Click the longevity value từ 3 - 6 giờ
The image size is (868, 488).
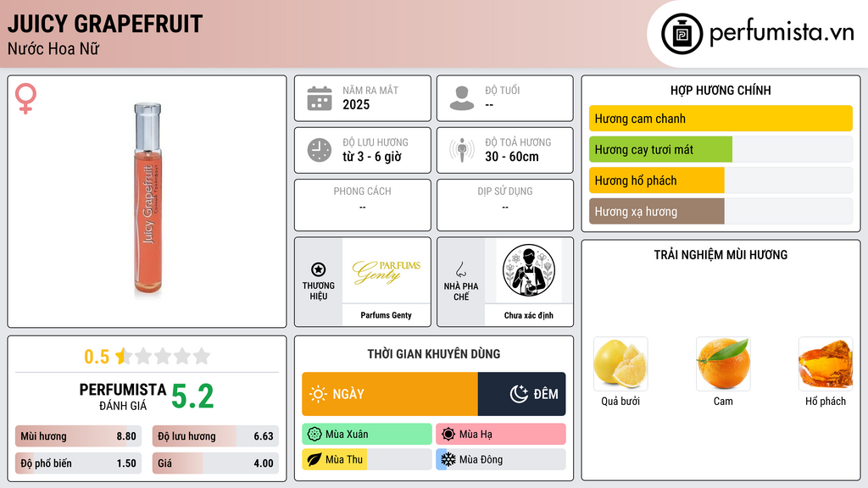pyautogui.click(x=372, y=157)
